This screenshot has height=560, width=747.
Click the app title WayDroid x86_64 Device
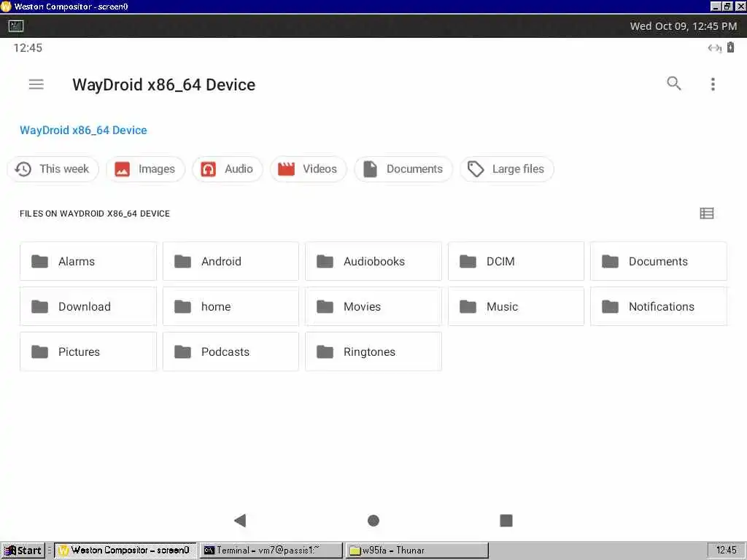pyautogui.click(x=164, y=85)
